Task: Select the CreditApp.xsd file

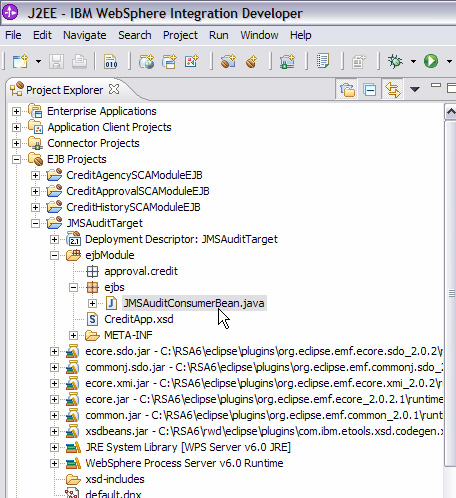Action: point(139,319)
